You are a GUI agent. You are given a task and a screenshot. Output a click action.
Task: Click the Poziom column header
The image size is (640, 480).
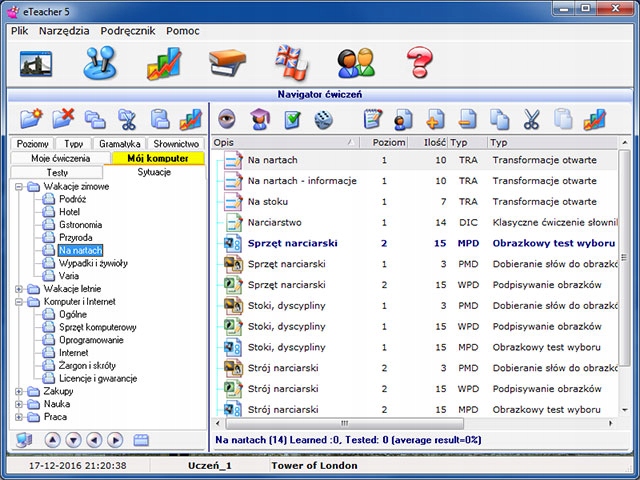click(389, 143)
